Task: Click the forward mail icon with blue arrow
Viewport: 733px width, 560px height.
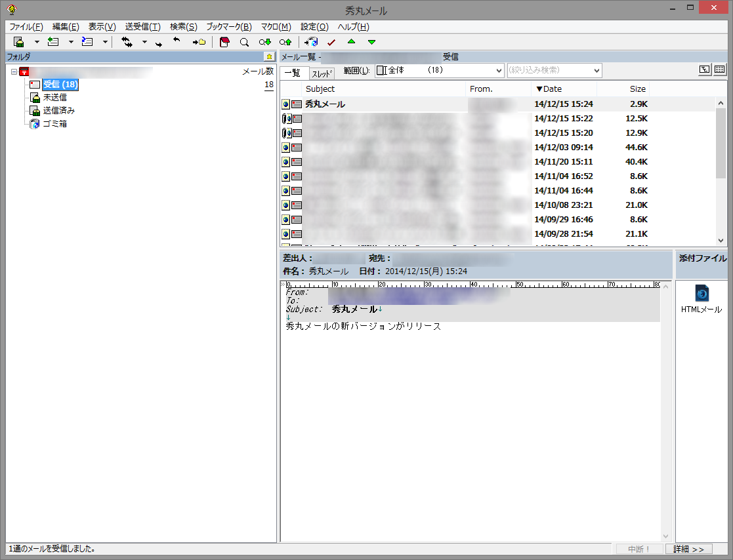Action: coord(87,42)
